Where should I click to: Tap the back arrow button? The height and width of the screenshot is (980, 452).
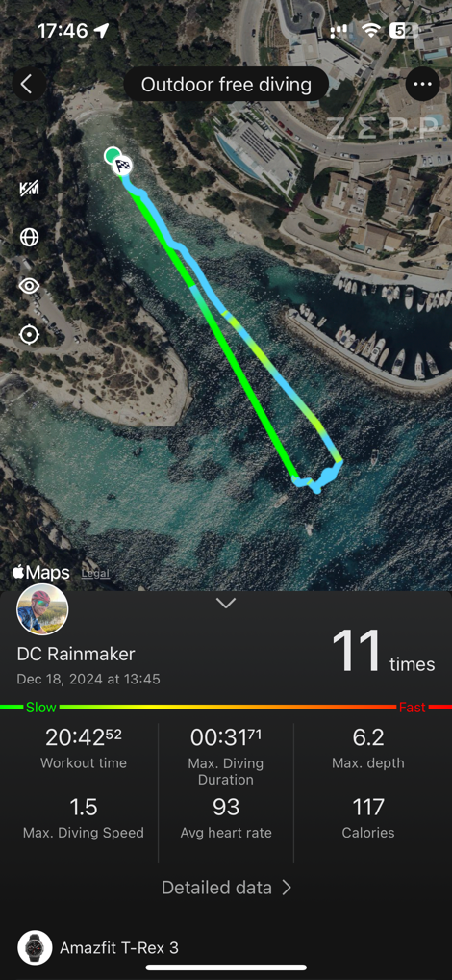click(28, 85)
